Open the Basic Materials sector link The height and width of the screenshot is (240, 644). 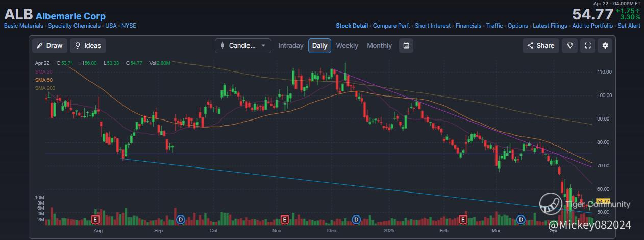23,26
